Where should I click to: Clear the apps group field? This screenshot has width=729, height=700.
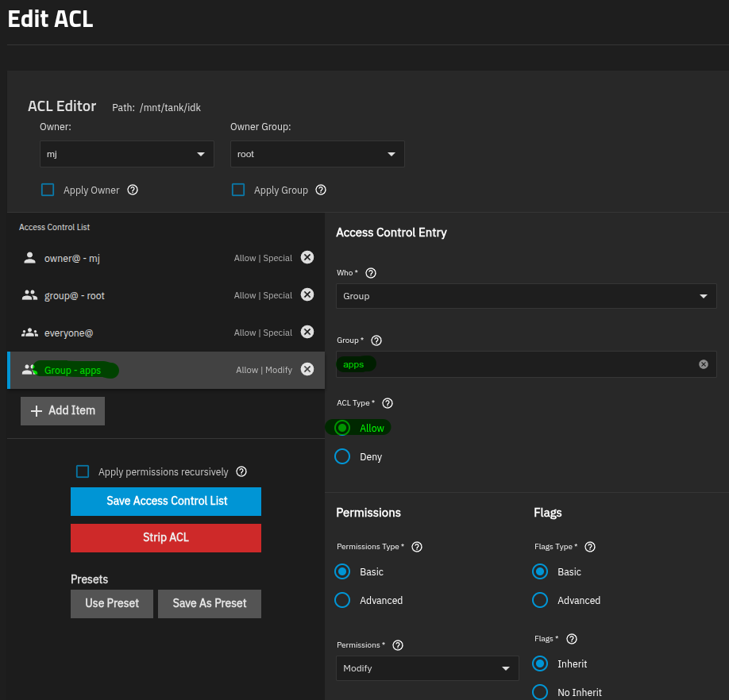[x=704, y=364]
